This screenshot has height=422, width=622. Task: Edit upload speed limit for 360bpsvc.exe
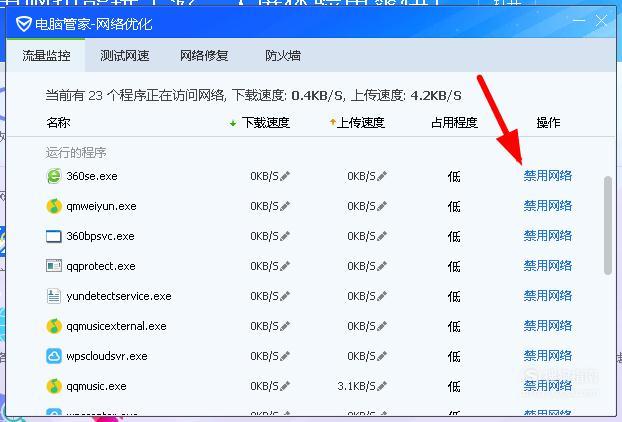pyautogui.click(x=382, y=236)
